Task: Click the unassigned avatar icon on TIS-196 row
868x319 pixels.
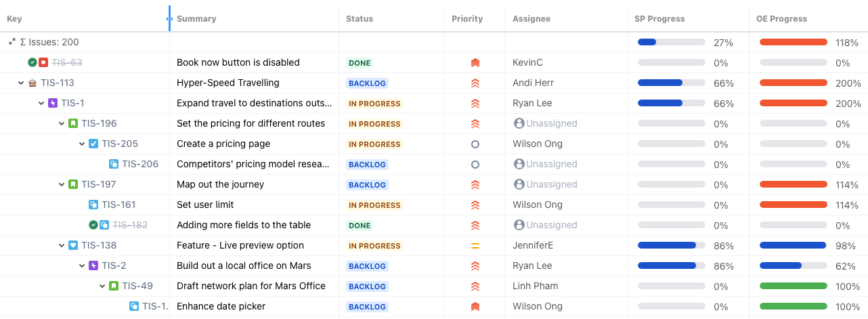Action: [519, 123]
